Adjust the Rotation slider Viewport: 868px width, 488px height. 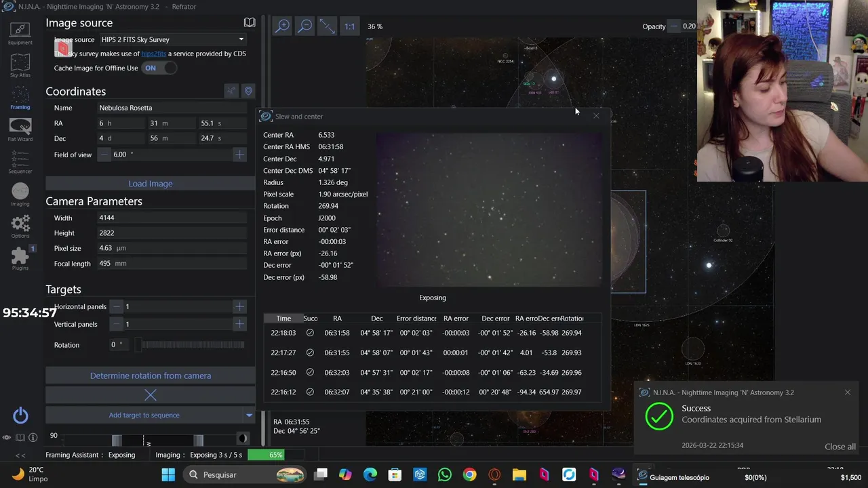click(x=191, y=345)
